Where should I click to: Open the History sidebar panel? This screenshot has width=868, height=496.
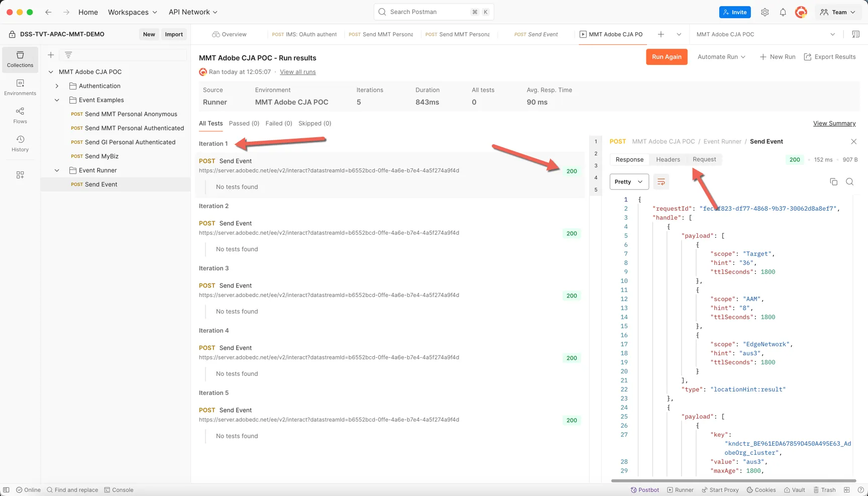pos(20,144)
